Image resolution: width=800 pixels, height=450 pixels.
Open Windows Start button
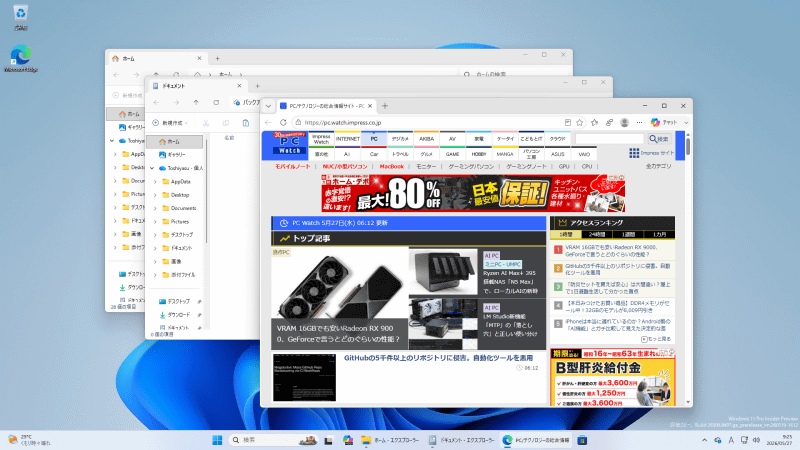[x=217, y=440]
